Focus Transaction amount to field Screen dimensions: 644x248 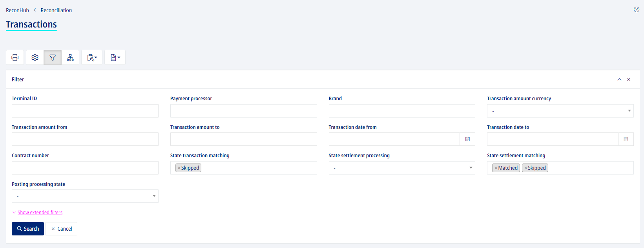243,139
